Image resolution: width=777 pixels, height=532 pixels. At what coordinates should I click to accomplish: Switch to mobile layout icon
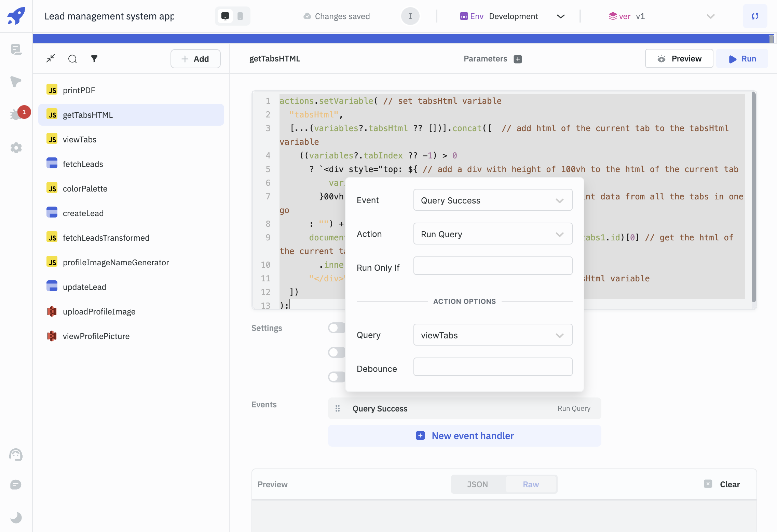(240, 16)
